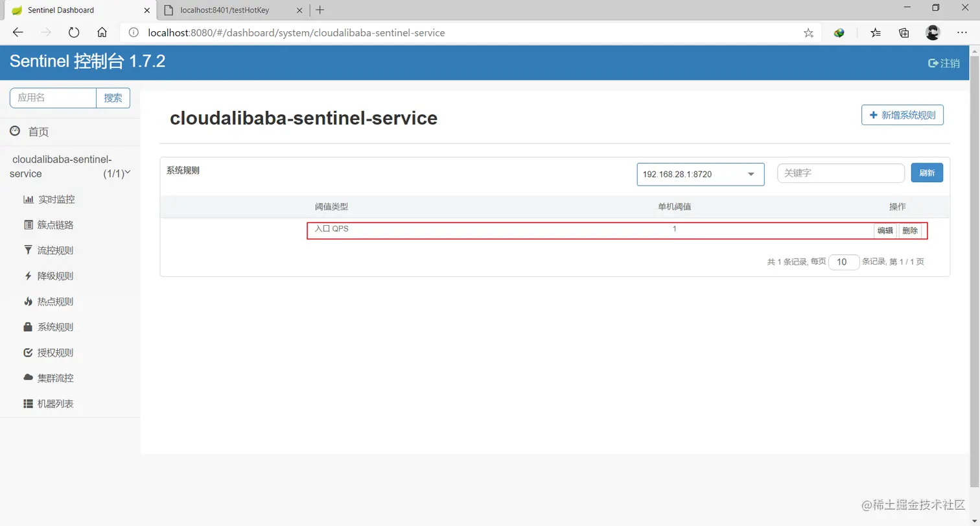Viewport: 980px width, 526px height.
Task: Click 删除 for the 入口 QPS rule
Action: point(910,231)
